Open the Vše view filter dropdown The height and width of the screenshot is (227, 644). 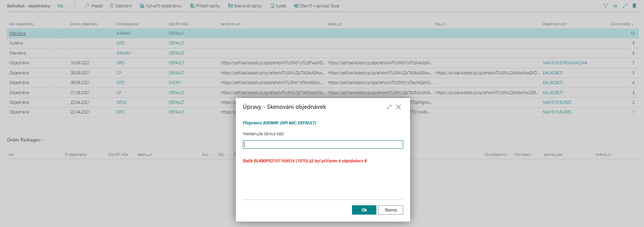point(62,6)
